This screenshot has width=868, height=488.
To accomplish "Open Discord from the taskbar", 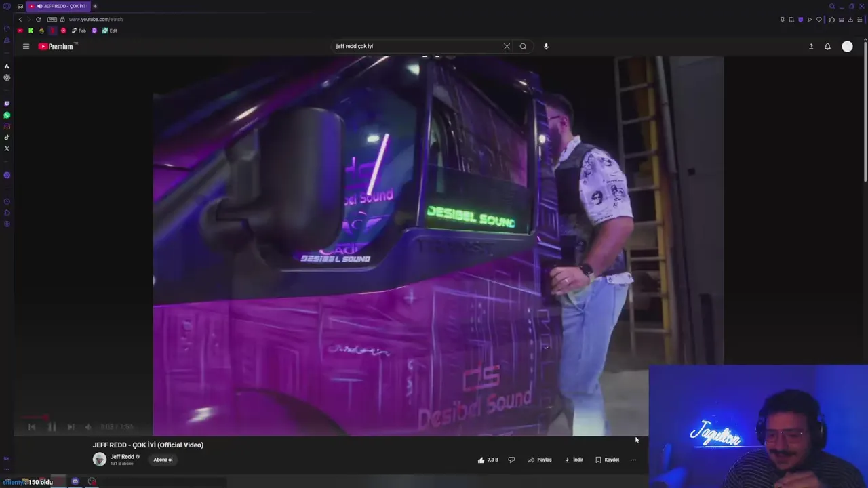I will [x=75, y=481].
